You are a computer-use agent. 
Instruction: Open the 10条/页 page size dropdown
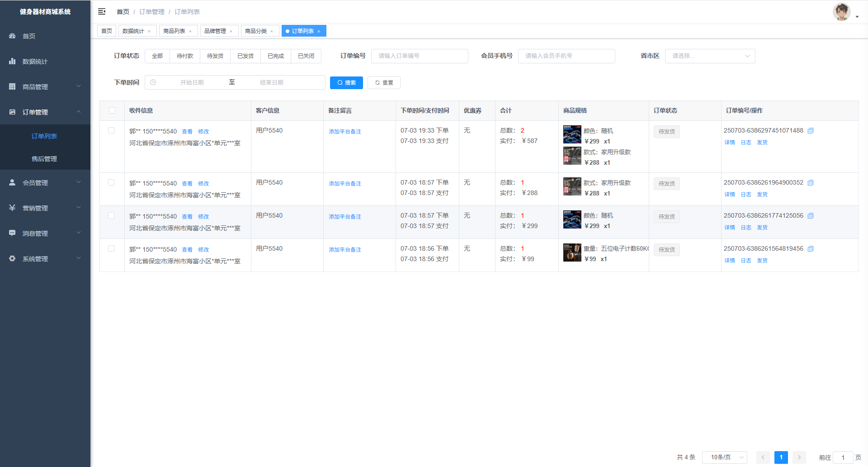724,457
